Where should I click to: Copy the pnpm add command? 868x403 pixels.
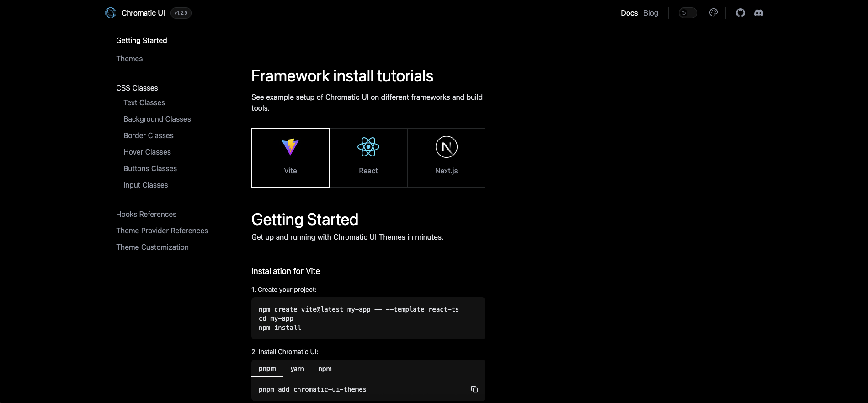[x=474, y=389]
